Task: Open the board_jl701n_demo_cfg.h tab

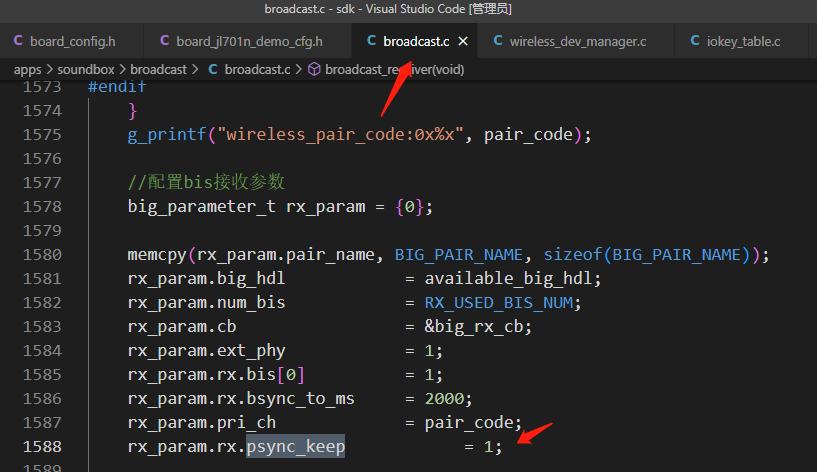Action: pos(248,41)
